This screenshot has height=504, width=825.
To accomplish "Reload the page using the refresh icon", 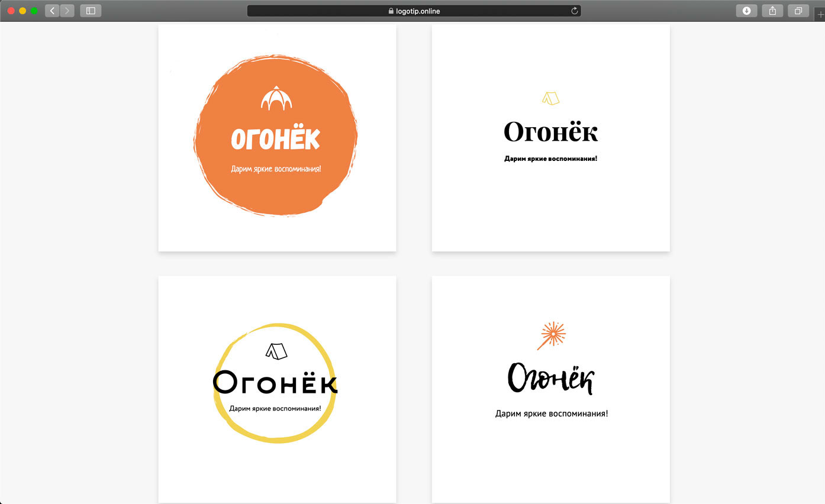I will 574,11.
